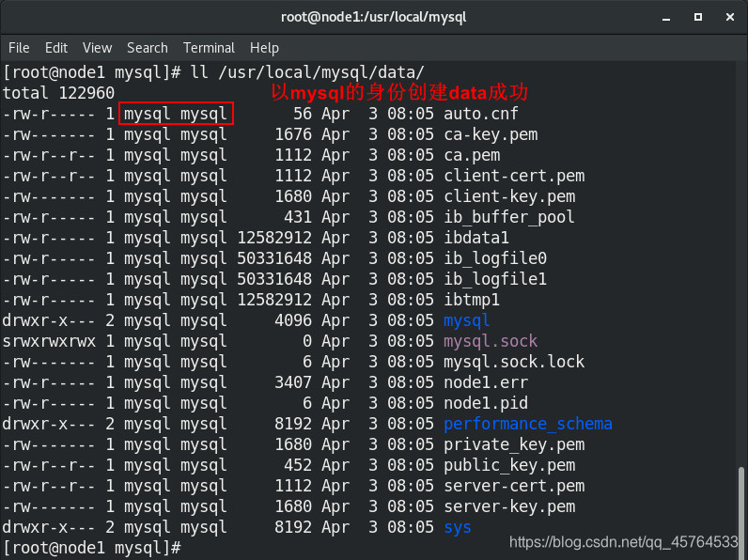Close the terminal window
Image resolution: width=748 pixels, height=560 pixels.
(730, 17)
